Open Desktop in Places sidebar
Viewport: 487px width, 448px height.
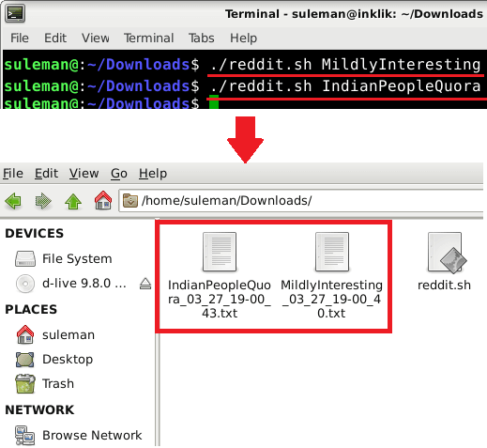coord(54,359)
